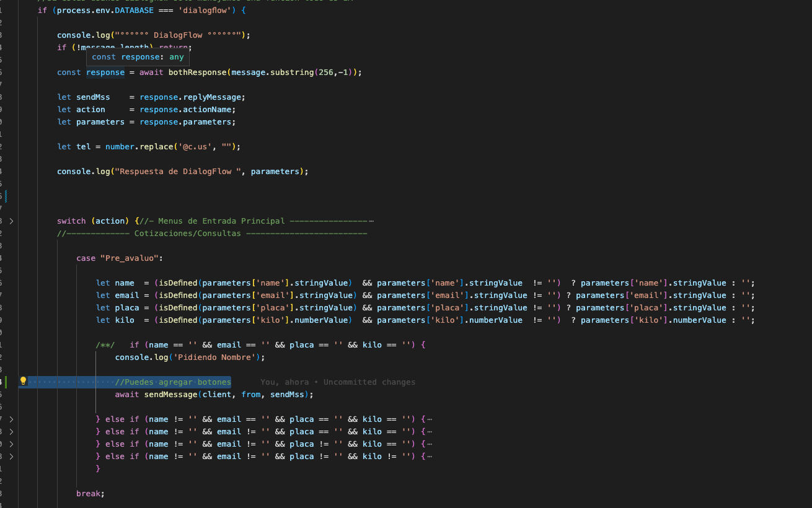Click process.env.DATABASE in the if condition
This screenshot has height=508, width=812.
tap(105, 11)
